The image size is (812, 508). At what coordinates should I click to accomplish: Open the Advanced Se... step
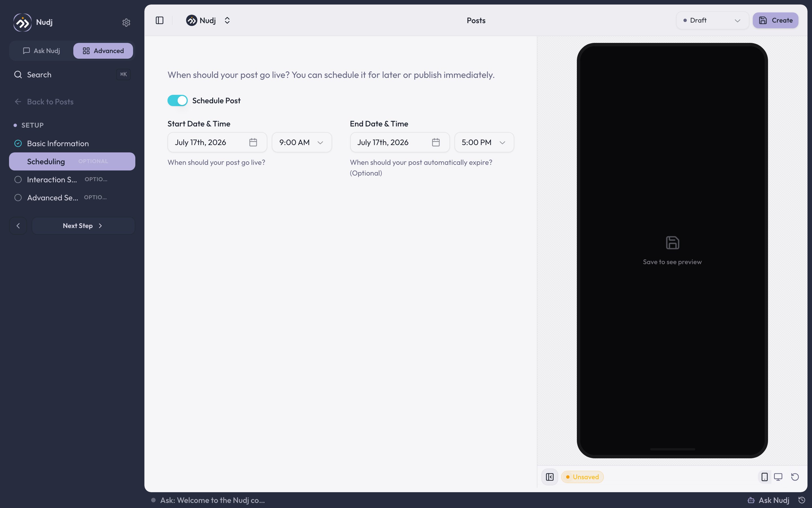(x=72, y=198)
